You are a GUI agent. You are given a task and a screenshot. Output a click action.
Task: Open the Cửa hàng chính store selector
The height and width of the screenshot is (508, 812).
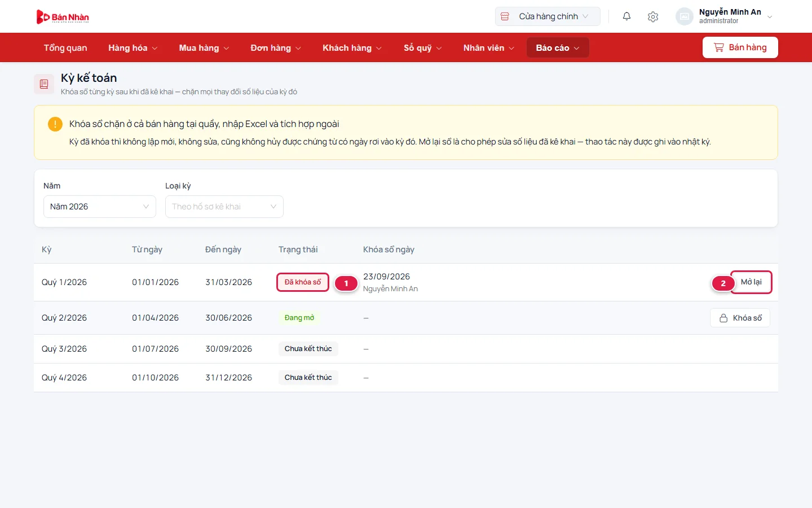pos(548,16)
